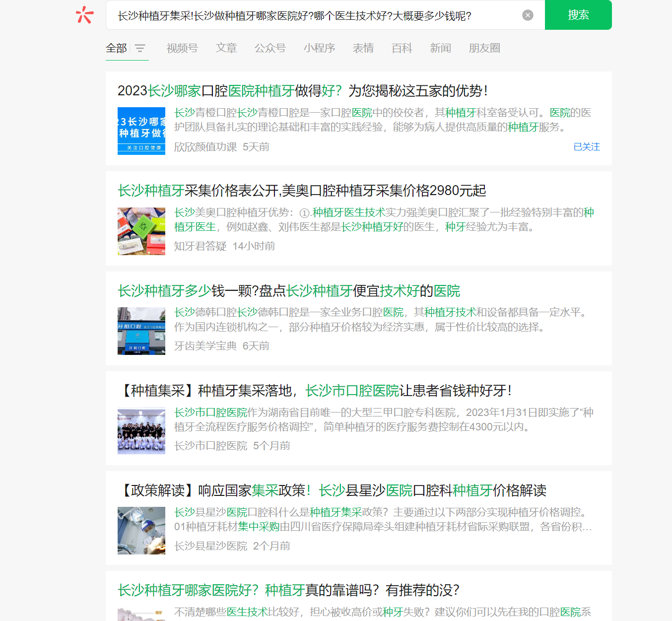Click team photo thumbnail of 长沙市口腔医院 article
Viewport: 672px width, 621px height.
[141, 431]
